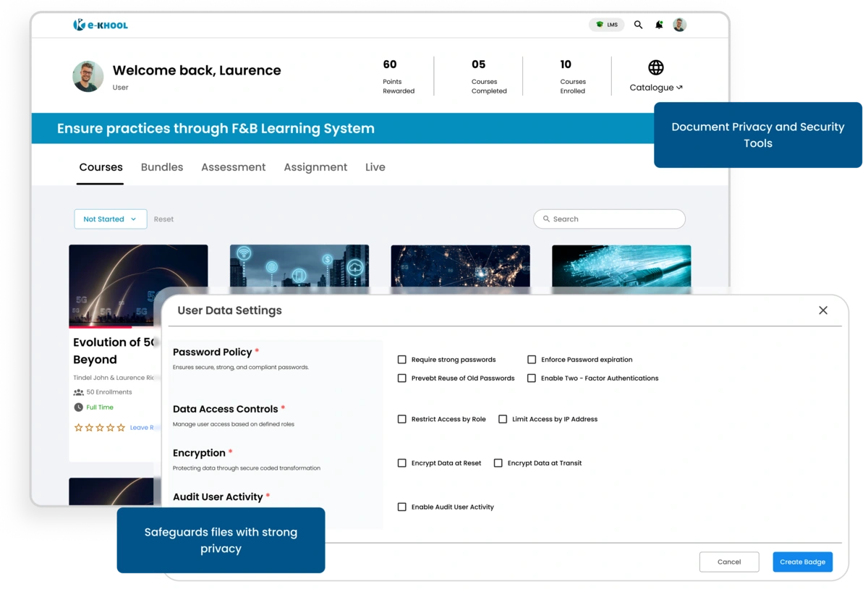Image resolution: width=868 pixels, height=600 pixels.
Task: Cancel the User Data Settings dialog
Action: 729,562
